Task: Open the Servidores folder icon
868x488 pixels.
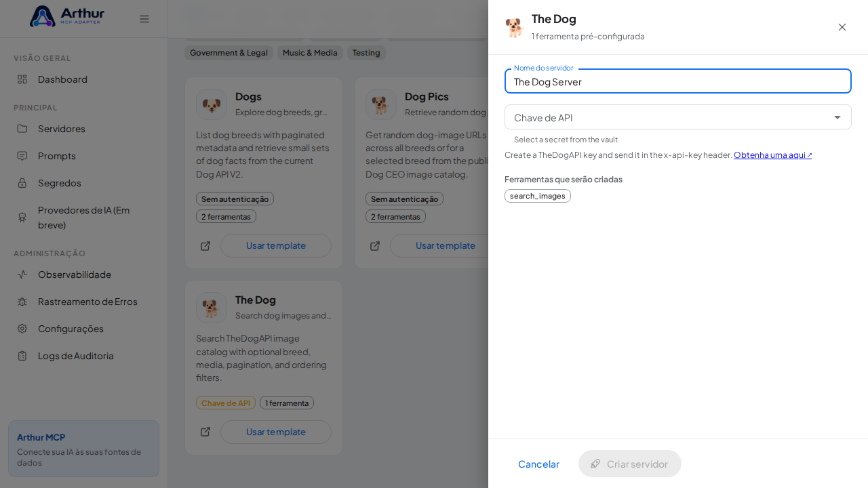Action: tap(22, 129)
